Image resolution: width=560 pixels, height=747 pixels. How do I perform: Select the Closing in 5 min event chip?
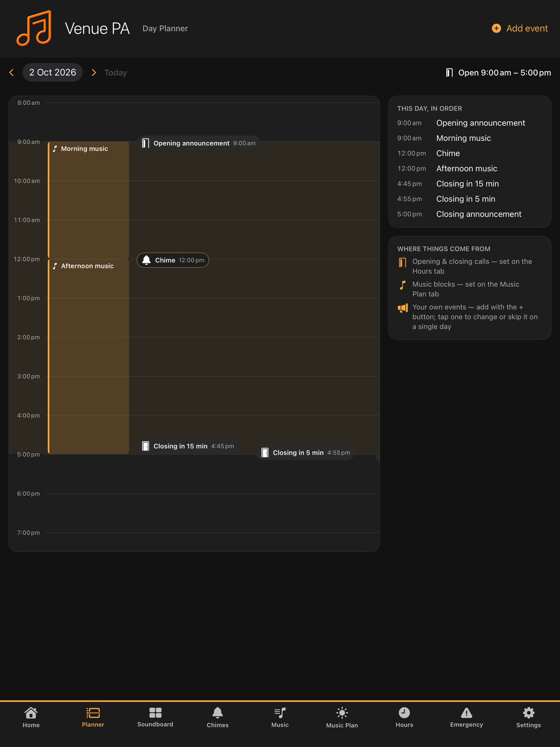(306, 452)
